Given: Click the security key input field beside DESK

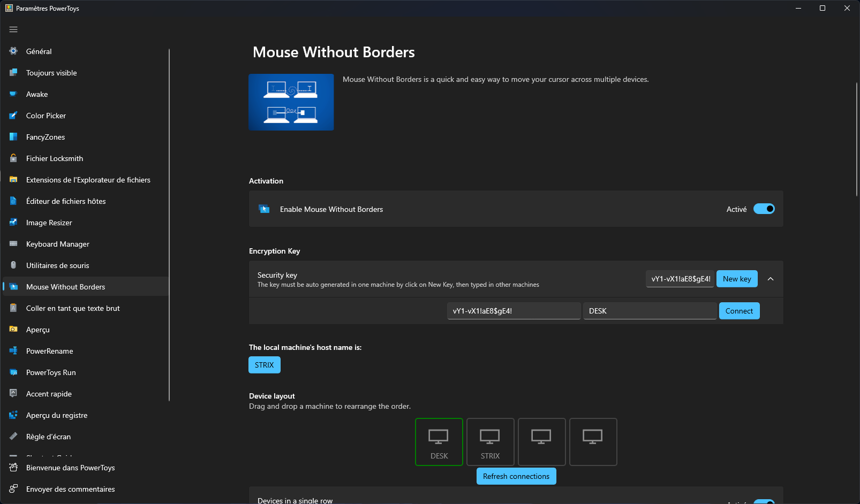Looking at the screenshot, I should coord(514,311).
